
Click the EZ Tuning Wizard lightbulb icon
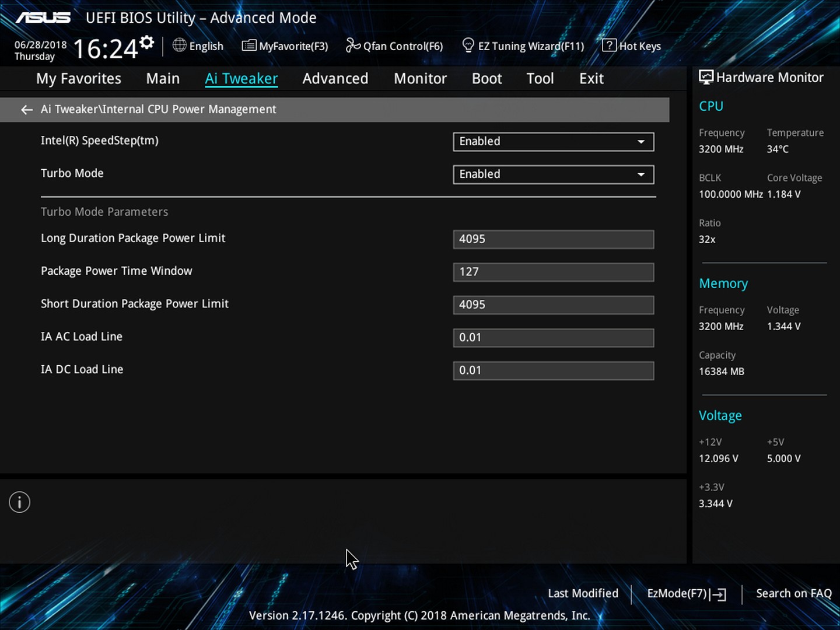(468, 45)
